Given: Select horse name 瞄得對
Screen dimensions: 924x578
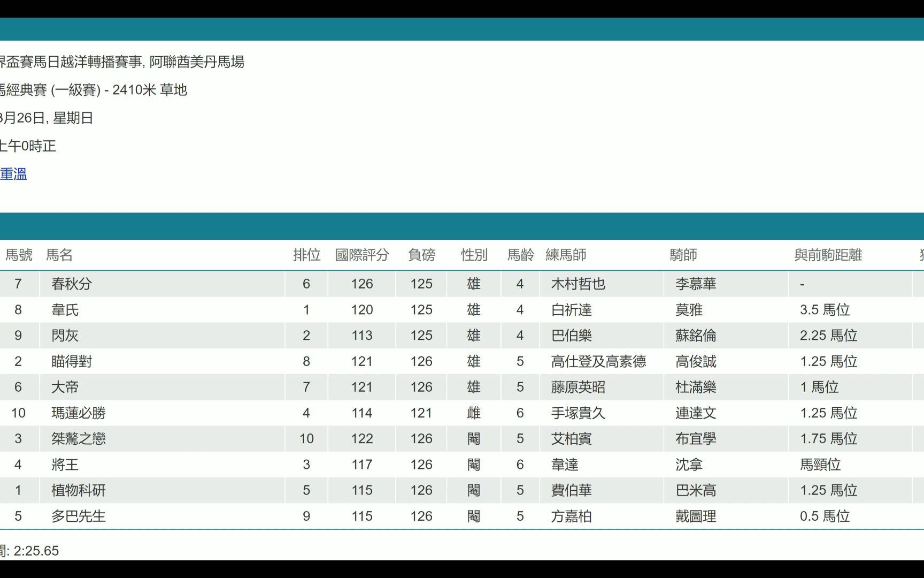Looking at the screenshot, I should (x=72, y=361).
